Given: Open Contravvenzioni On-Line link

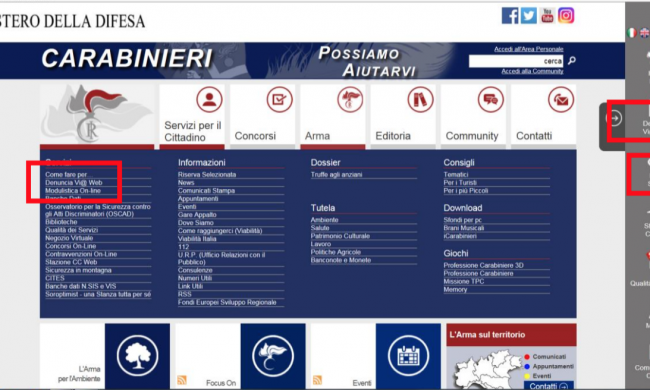Looking at the screenshot, I should pos(81,254).
